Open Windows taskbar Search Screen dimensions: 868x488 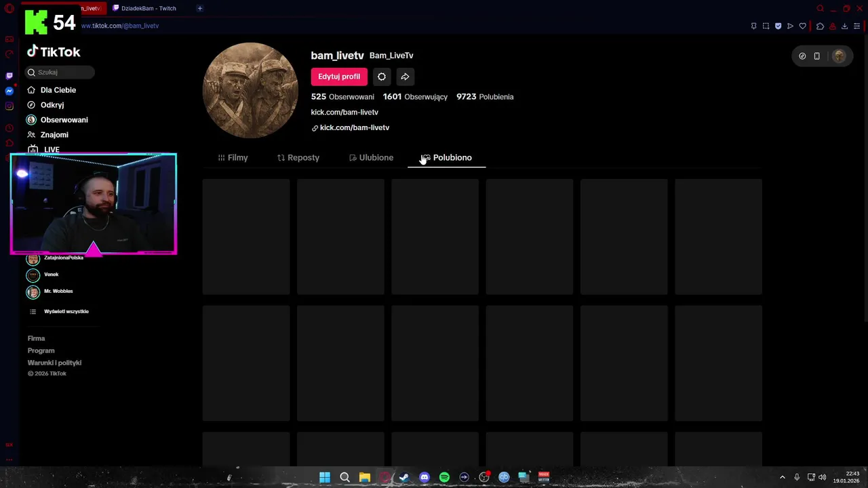344,477
